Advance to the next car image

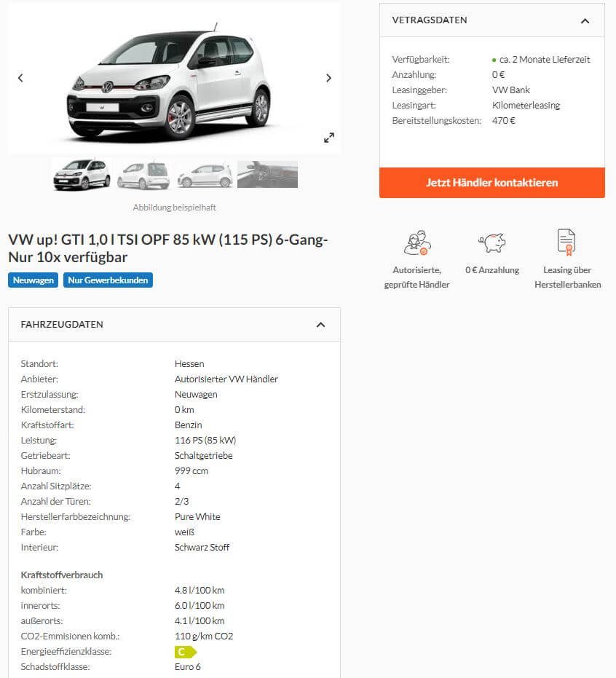pos(328,78)
